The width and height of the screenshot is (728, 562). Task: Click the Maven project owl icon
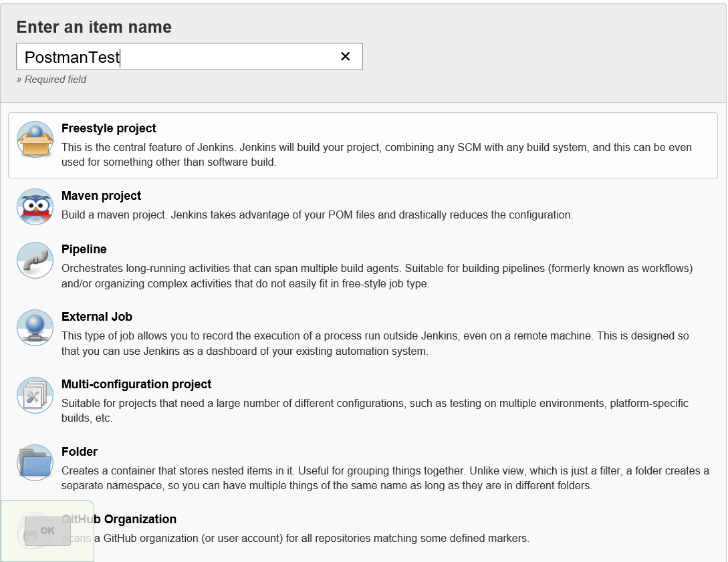35,206
